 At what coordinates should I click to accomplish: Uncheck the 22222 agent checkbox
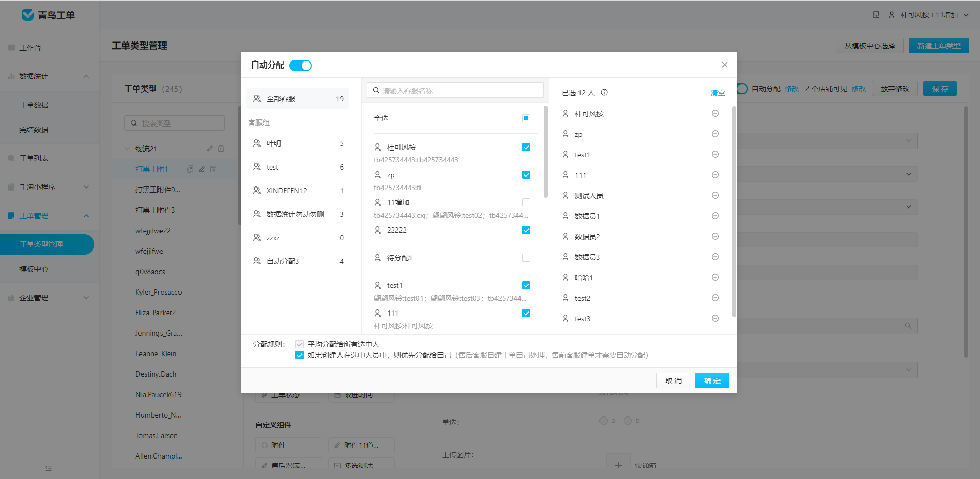click(526, 230)
